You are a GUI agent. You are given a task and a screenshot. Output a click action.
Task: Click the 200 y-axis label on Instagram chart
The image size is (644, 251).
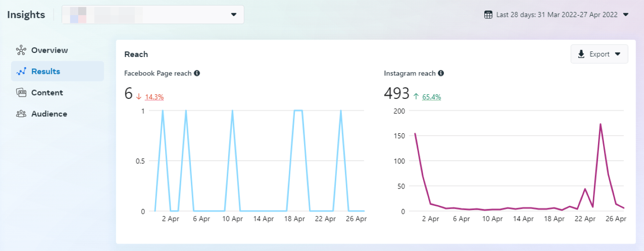[400, 111]
